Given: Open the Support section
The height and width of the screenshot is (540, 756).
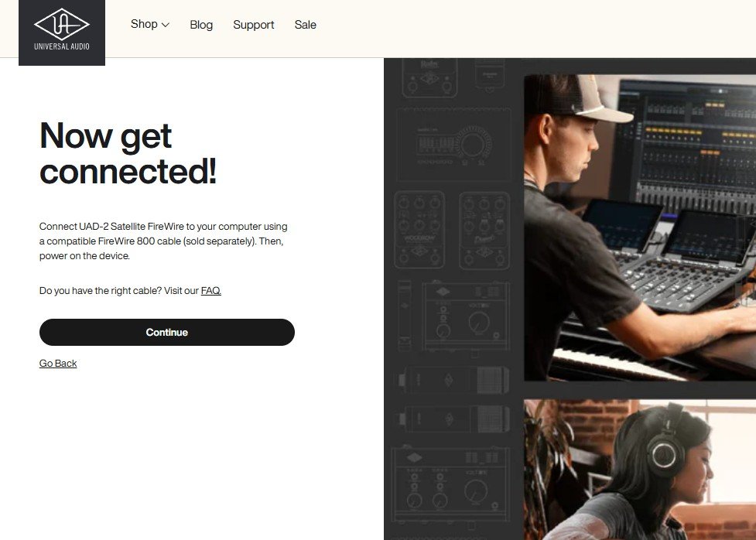Looking at the screenshot, I should 254,25.
